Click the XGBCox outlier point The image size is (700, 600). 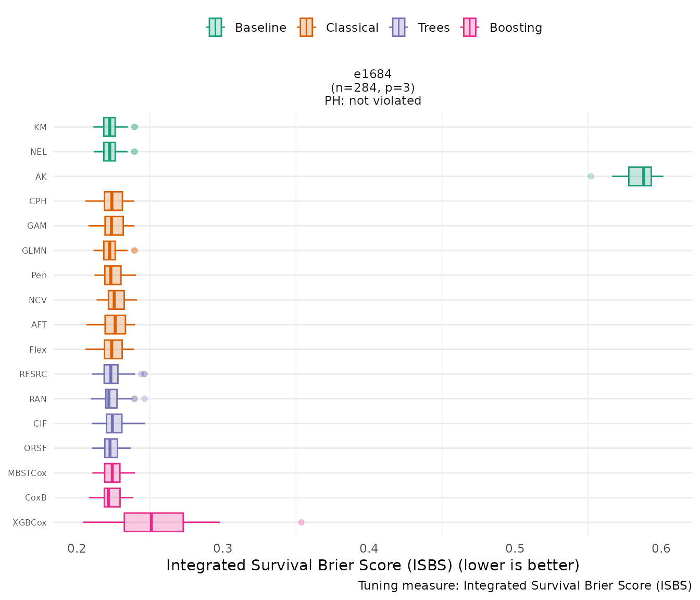(301, 522)
